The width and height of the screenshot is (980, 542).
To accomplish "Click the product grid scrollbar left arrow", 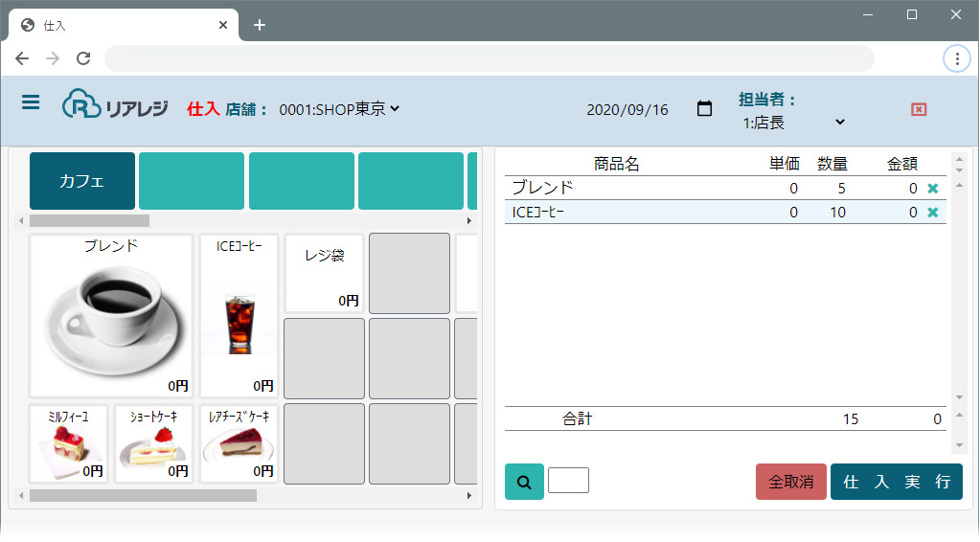I will (x=21, y=496).
